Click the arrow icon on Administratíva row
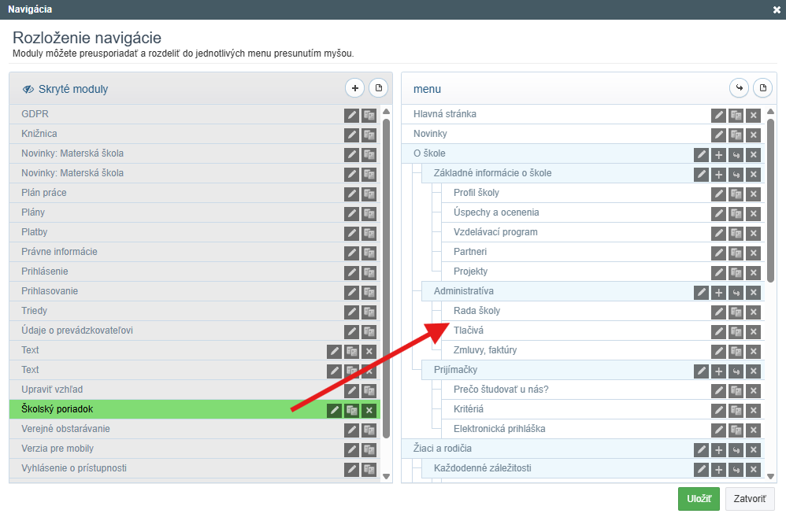This screenshot has height=532, width=786. [x=736, y=292]
